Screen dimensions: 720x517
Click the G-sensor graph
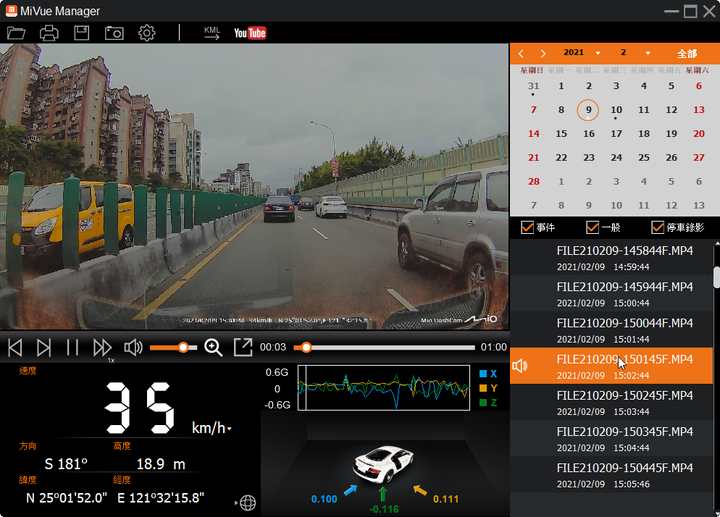click(x=383, y=388)
